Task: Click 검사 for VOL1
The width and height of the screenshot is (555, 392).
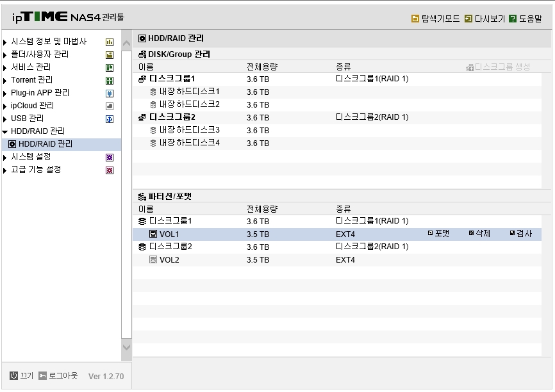Action: 520,233
